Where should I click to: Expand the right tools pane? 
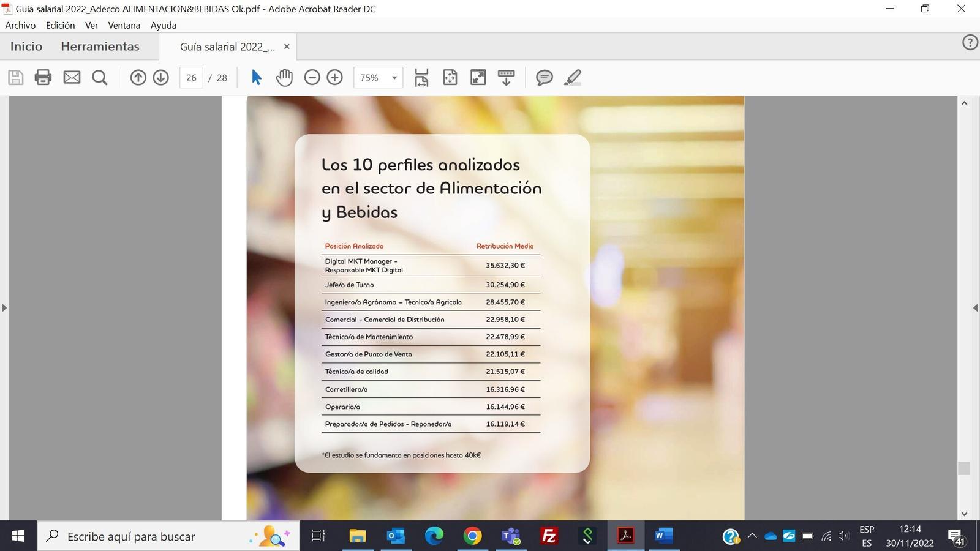coord(975,308)
